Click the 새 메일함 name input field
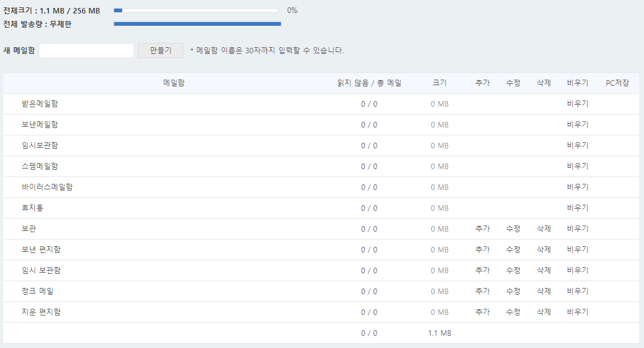The height and width of the screenshot is (348, 644). [x=86, y=50]
